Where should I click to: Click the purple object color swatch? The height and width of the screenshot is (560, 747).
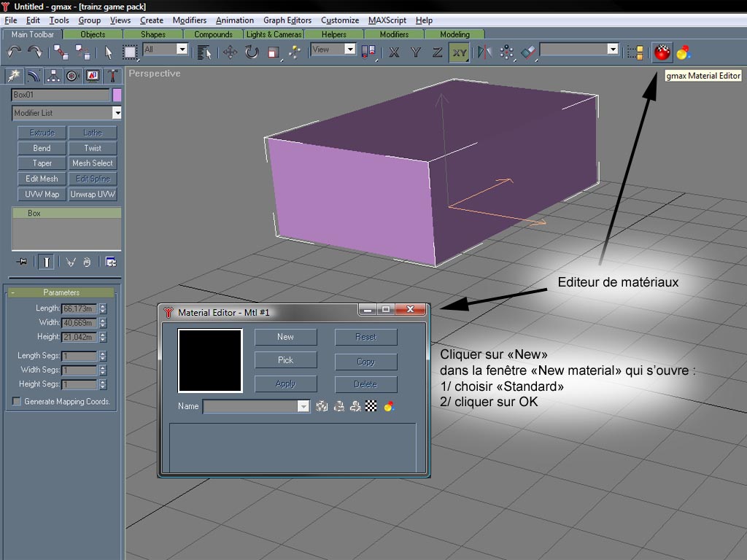coord(117,95)
